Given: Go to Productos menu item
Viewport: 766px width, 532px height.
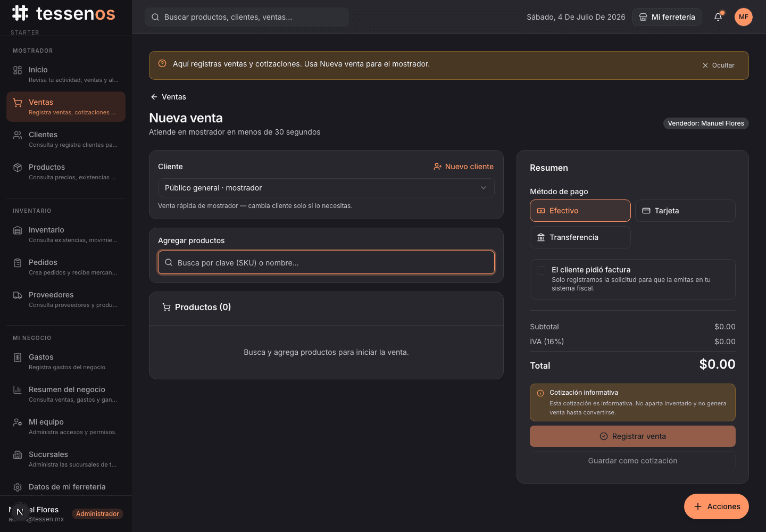Looking at the screenshot, I should coord(66,172).
